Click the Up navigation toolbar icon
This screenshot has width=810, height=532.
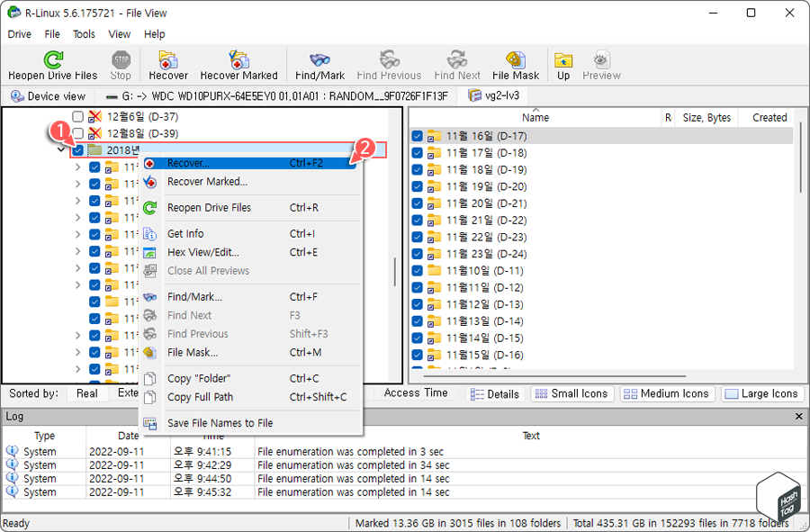[x=562, y=63]
